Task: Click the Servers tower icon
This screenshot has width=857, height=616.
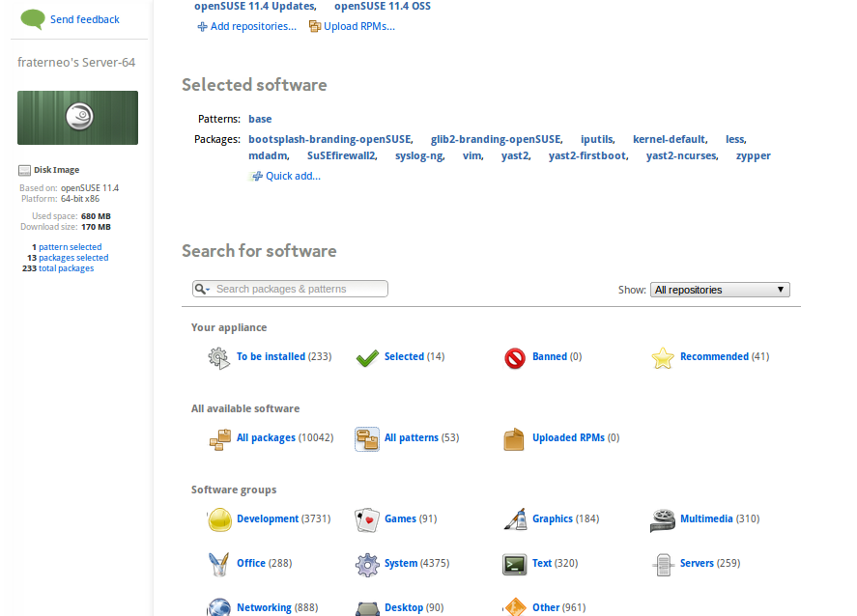Action: click(663, 565)
